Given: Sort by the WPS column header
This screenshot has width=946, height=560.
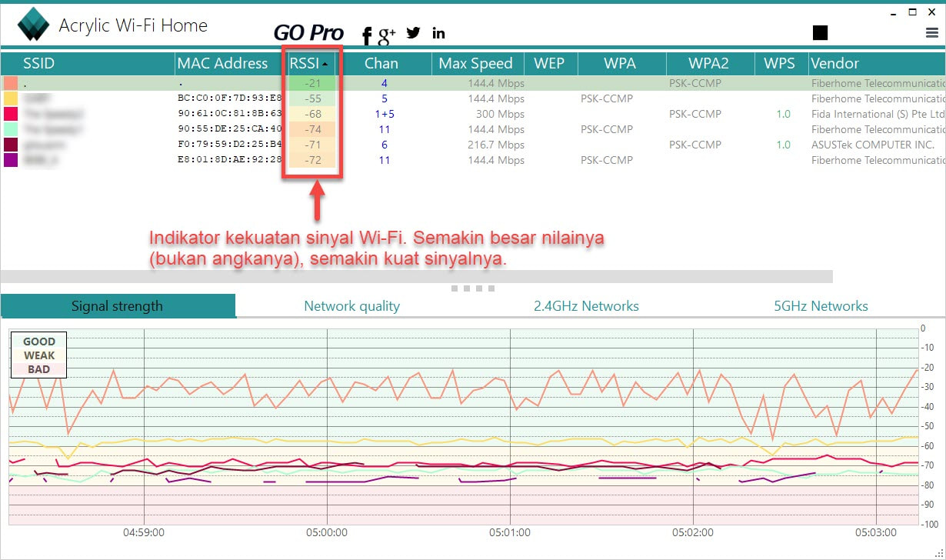Looking at the screenshot, I should coord(781,63).
